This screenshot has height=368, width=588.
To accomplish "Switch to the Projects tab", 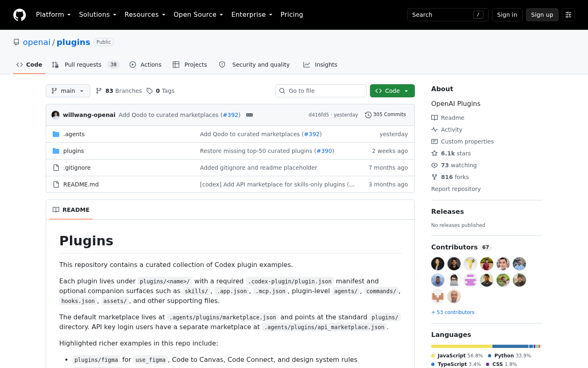I will coord(190,65).
